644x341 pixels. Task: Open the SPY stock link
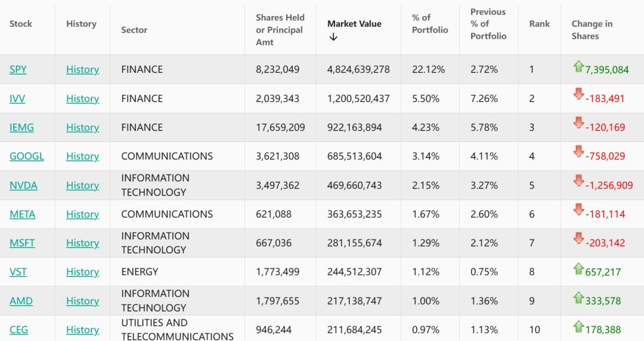click(x=18, y=70)
